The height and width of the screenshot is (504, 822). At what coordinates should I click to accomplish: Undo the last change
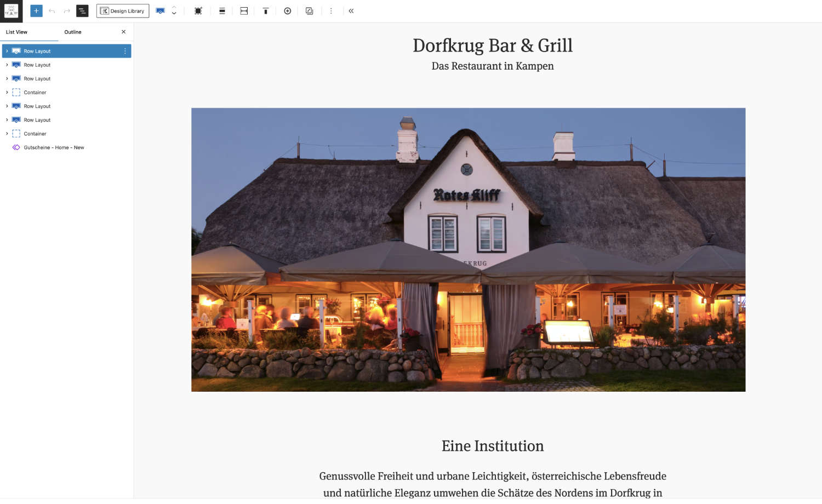tap(52, 11)
